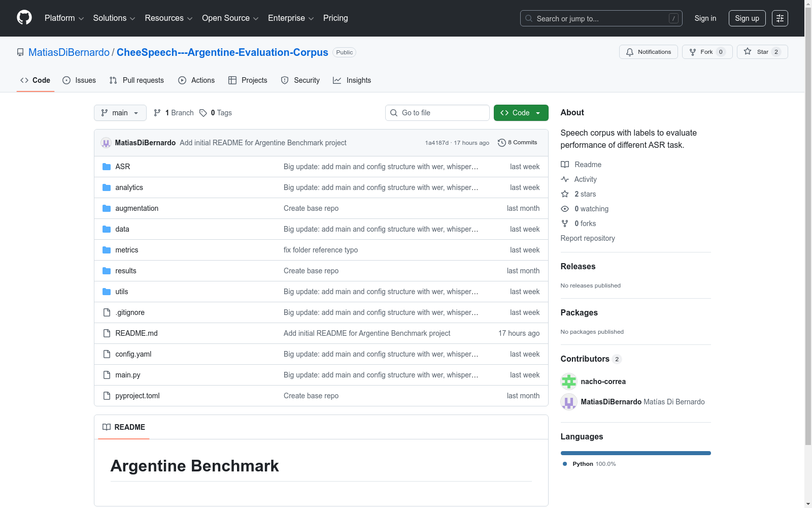The height and width of the screenshot is (508, 812).
Task: Switch to the Actions tab
Action: click(x=196, y=80)
